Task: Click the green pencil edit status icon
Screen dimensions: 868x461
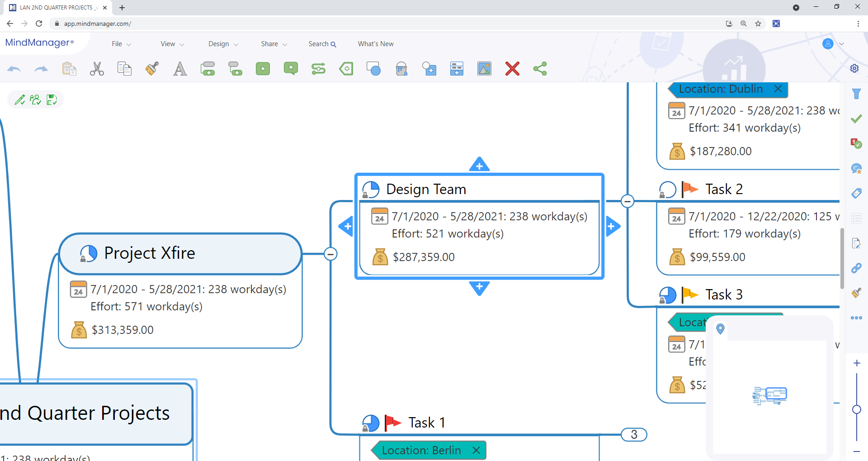Action: [19, 100]
